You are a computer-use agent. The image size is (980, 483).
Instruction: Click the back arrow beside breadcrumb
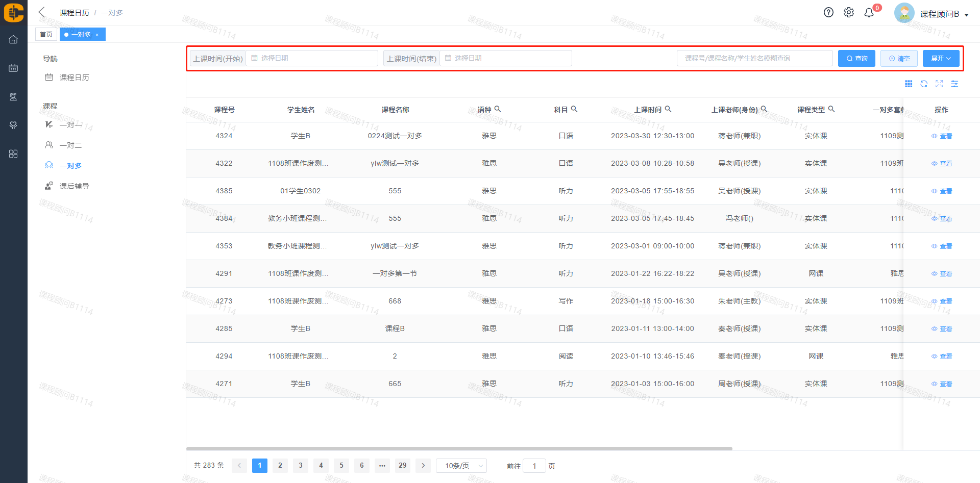(x=42, y=12)
